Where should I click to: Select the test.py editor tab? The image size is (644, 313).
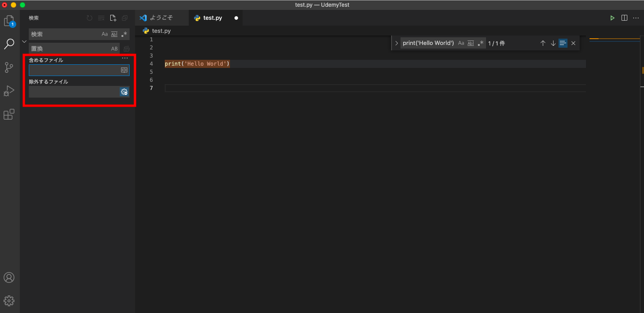212,18
